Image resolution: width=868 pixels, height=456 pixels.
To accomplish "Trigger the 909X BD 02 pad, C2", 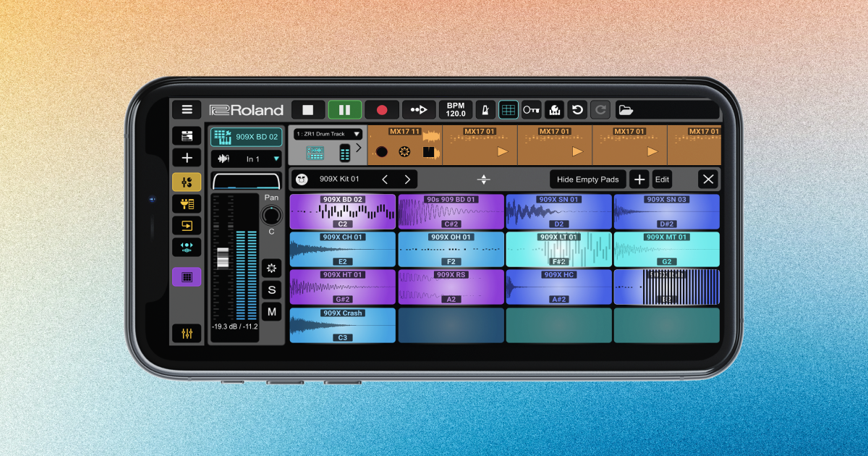I will (x=343, y=212).
